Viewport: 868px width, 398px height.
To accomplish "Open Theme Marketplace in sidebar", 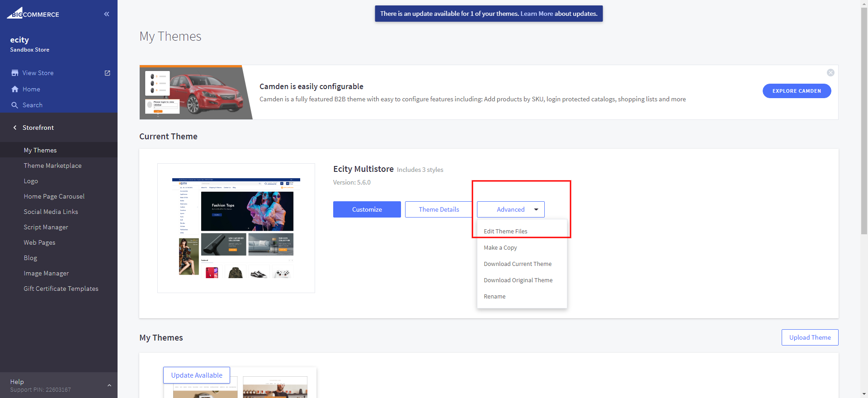I will 52,166.
